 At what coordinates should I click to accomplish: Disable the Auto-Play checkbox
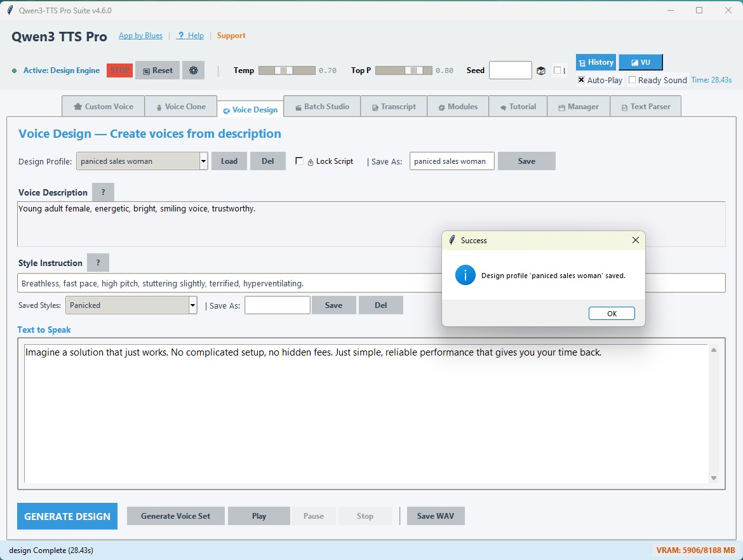[x=581, y=80]
